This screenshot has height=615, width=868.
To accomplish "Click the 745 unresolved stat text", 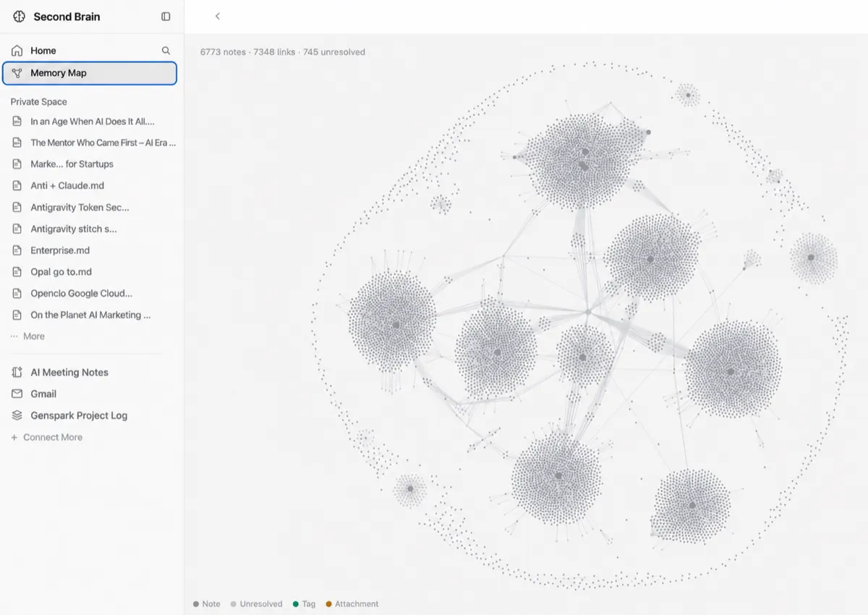I will 334,52.
